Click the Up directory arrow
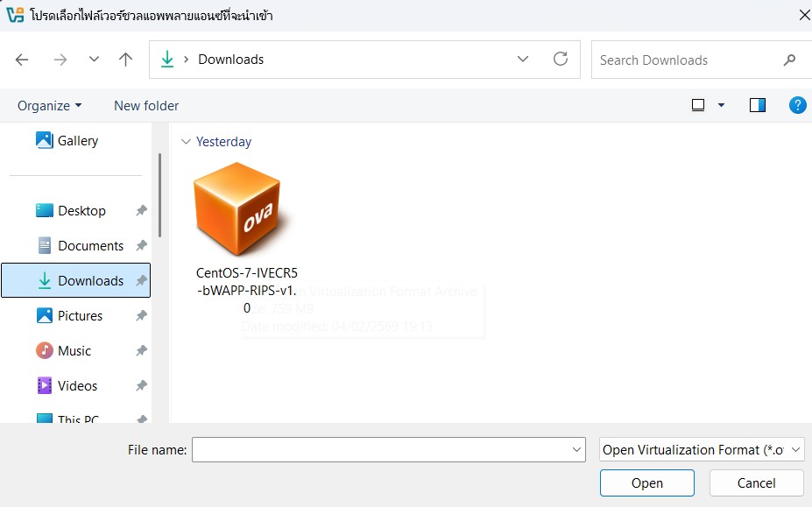This screenshot has width=812, height=507. tap(125, 60)
